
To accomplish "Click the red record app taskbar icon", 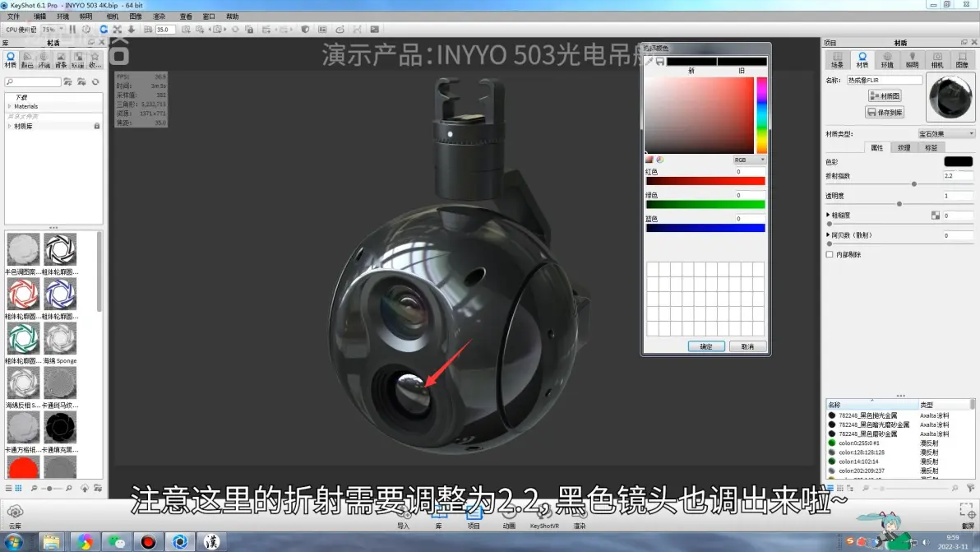I will click(148, 541).
